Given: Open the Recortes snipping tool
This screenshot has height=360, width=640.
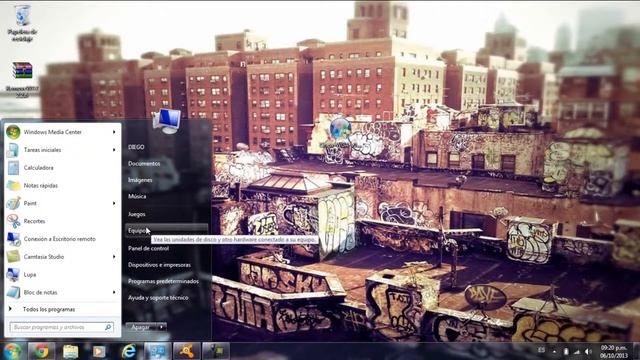Looking at the screenshot, I should tap(62, 221).
